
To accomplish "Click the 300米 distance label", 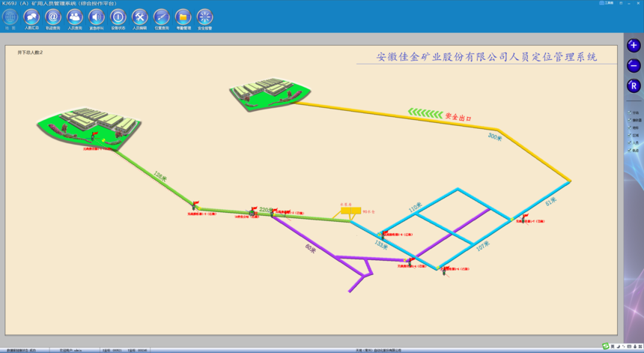I will (x=495, y=137).
